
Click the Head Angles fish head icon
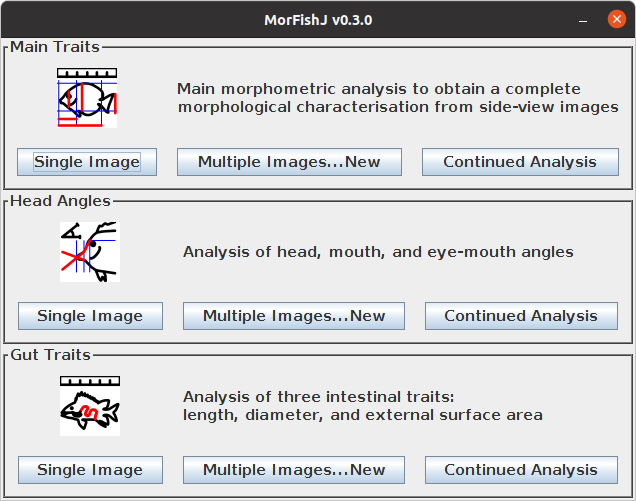coord(89,251)
